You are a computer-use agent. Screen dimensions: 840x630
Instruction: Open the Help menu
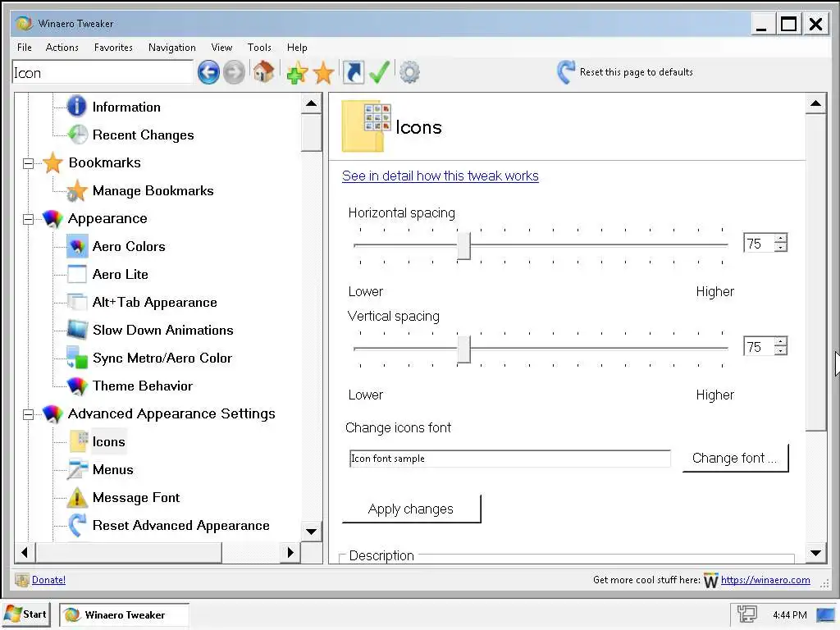[x=297, y=47]
